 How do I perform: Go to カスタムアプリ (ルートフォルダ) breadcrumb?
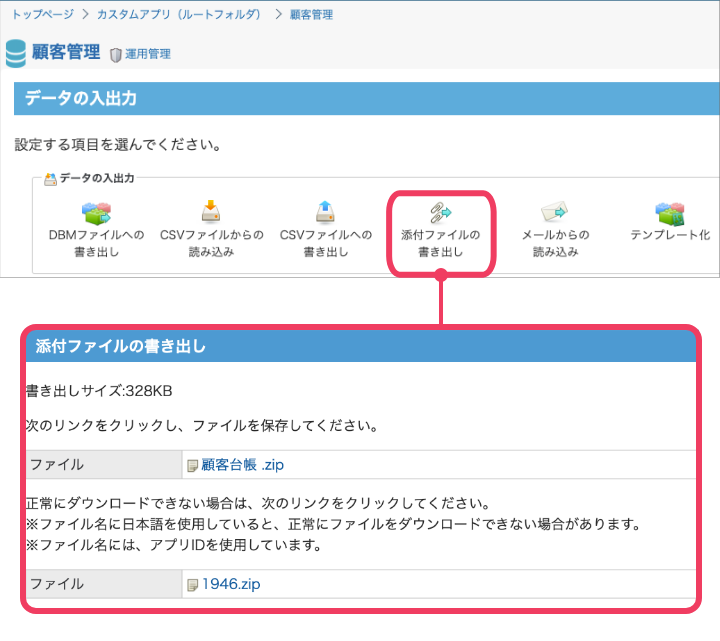pyautogui.click(x=179, y=15)
